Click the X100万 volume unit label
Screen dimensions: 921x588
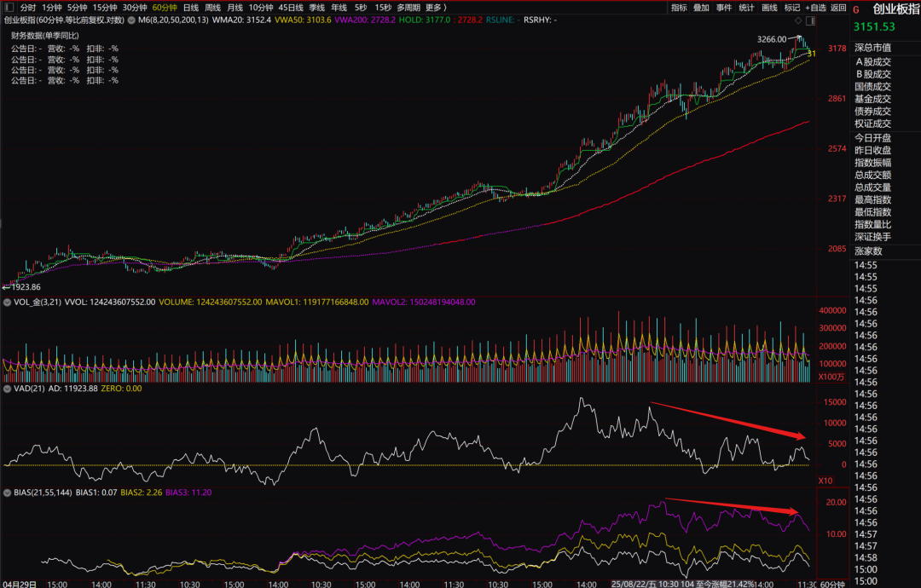831,377
